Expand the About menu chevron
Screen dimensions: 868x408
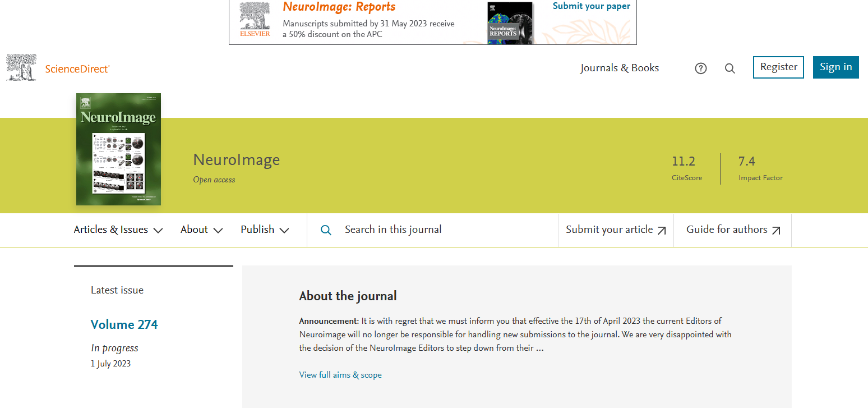point(218,230)
